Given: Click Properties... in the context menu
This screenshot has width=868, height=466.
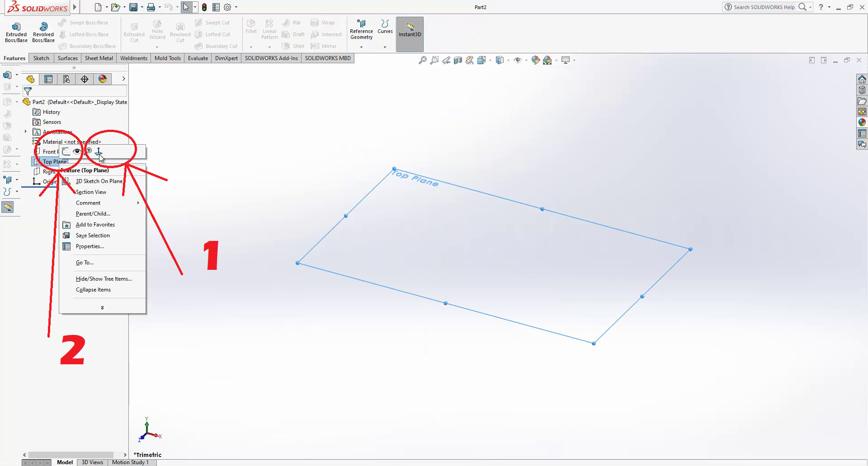Looking at the screenshot, I should tap(90, 246).
